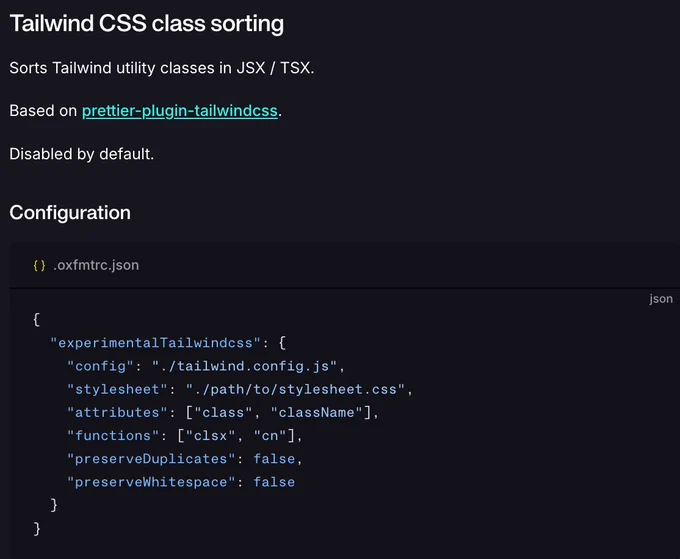Click the json language label

tap(660, 299)
